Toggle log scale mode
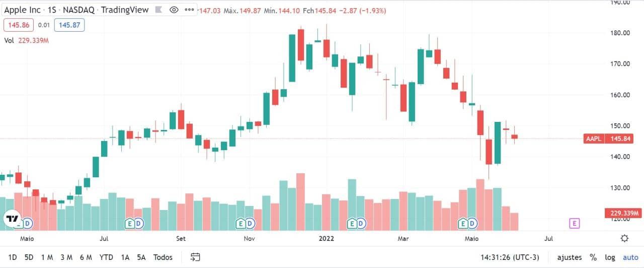Image resolution: width=644 pixels, height=268 pixels. coord(610,257)
